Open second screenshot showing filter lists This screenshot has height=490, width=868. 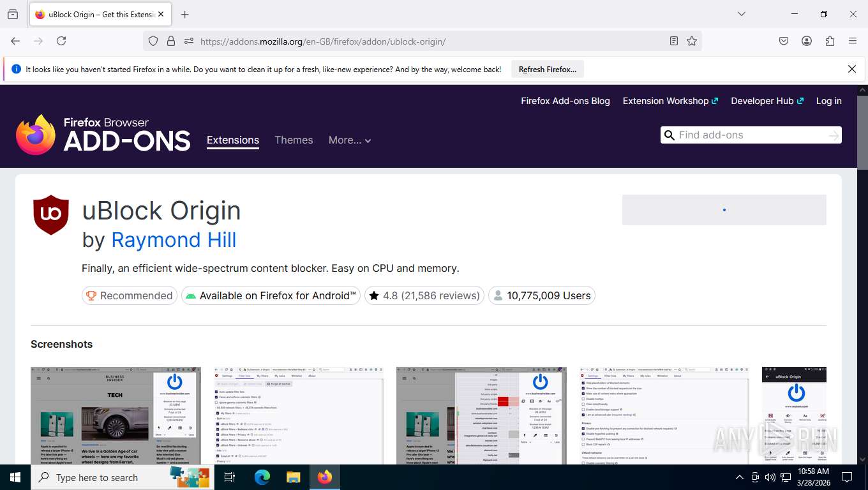pyautogui.click(x=299, y=415)
